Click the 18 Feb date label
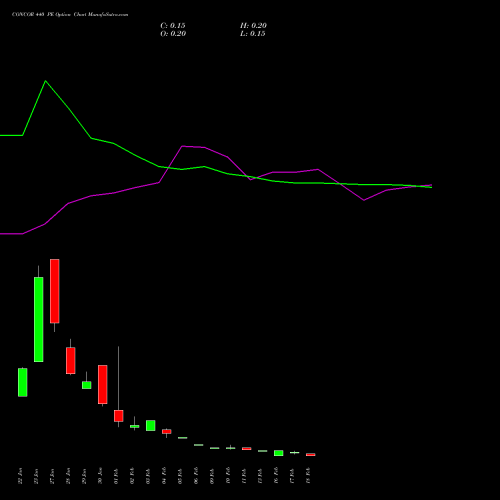This screenshot has height=500, width=500. [x=308, y=476]
